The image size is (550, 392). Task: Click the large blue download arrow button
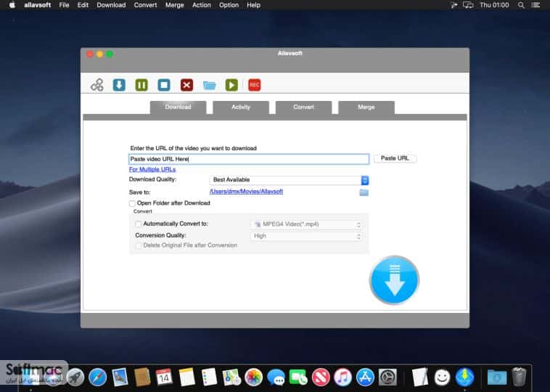pos(395,280)
